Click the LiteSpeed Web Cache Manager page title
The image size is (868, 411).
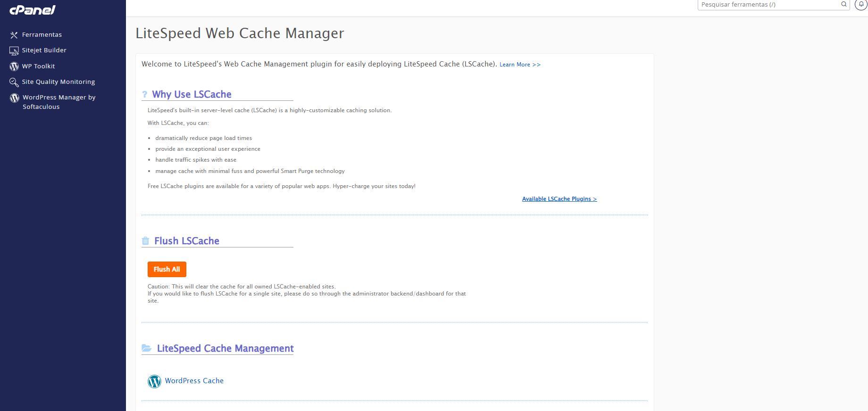[240, 33]
